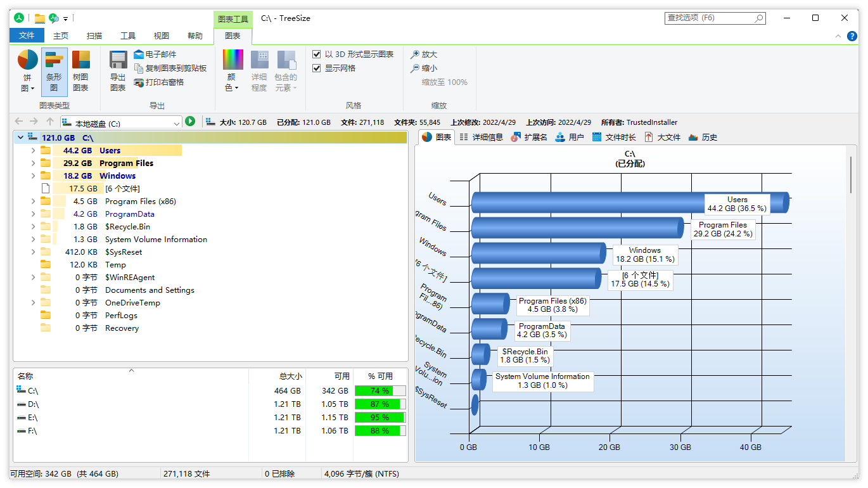This screenshot has width=868, height=488.
Task: Select the 树图图表 treemap chart type
Action: pyautogui.click(x=81, y=71)
